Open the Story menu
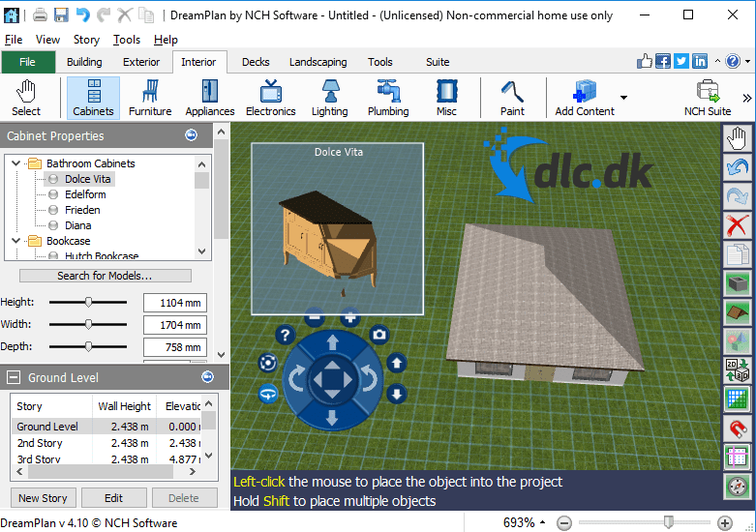 pyautogui.click(x=86, y=40)
